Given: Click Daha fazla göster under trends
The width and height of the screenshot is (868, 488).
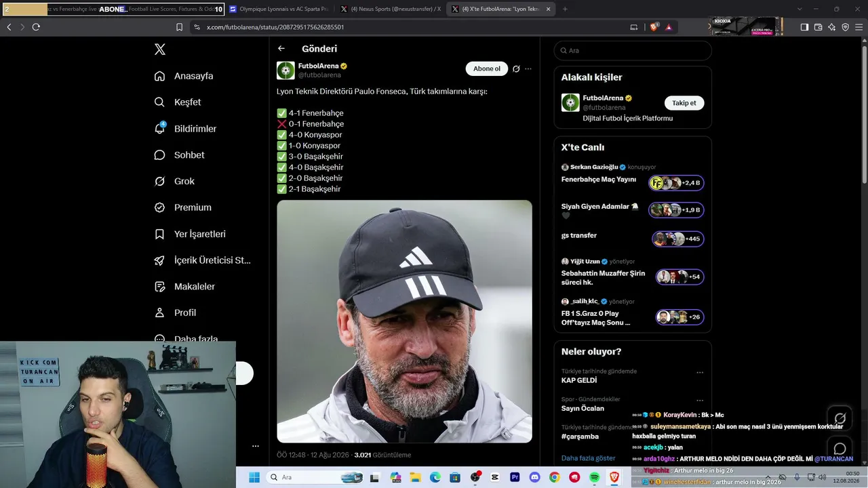Looking at the screenshot, I should coord(588,458).
